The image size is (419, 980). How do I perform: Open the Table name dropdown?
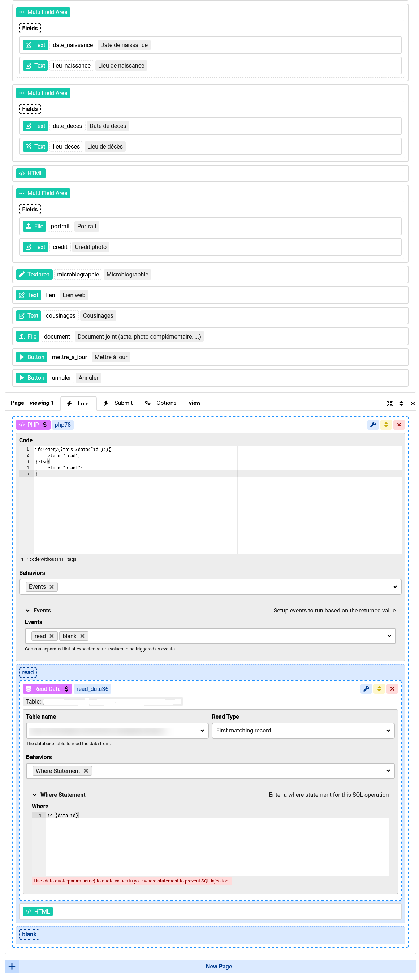[x=117, y=730]
